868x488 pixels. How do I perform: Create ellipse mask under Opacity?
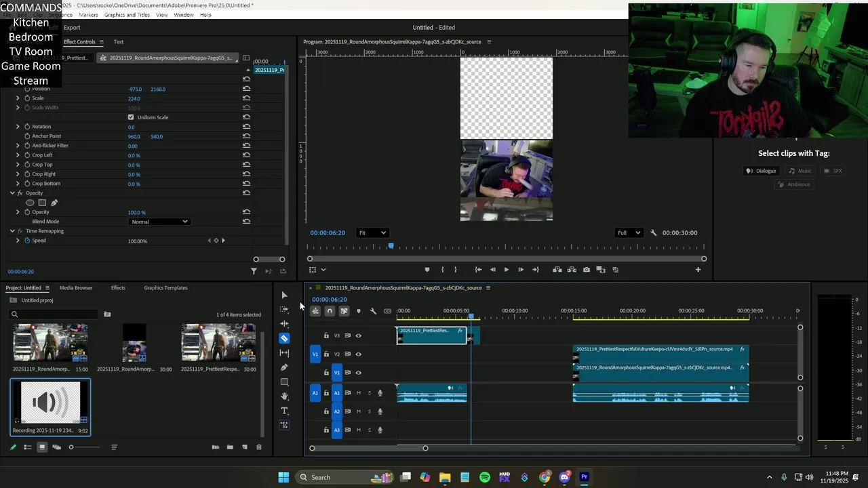[x=30, y=203]
